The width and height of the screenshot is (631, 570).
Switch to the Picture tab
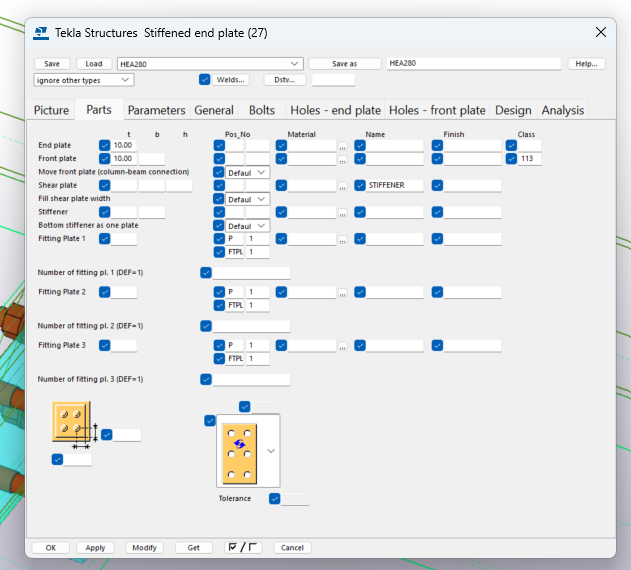point(51,110)
